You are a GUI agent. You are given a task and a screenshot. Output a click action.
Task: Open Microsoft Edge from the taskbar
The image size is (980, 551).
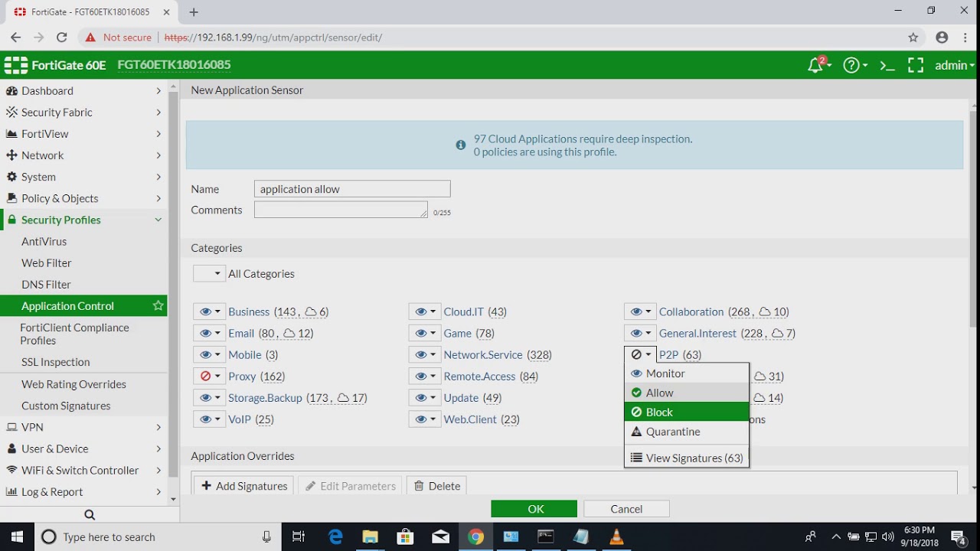tap(335, 536)
